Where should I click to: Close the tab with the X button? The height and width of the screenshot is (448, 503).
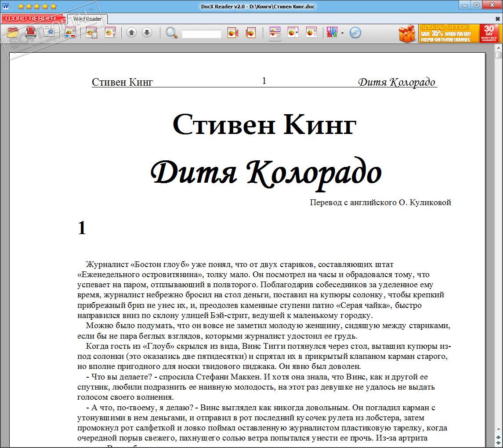[498, 19]
